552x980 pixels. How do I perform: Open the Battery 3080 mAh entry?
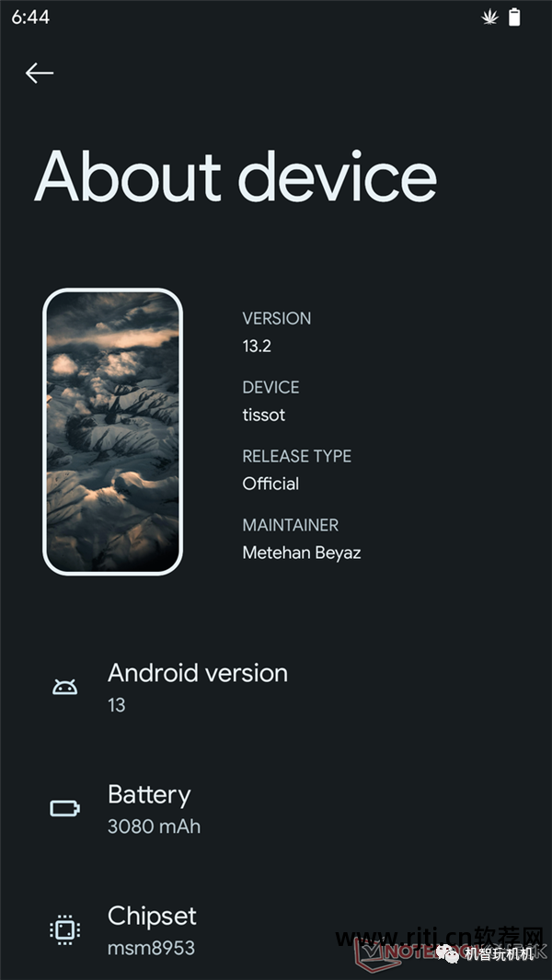pyautogui.click(x=276, y=808)
